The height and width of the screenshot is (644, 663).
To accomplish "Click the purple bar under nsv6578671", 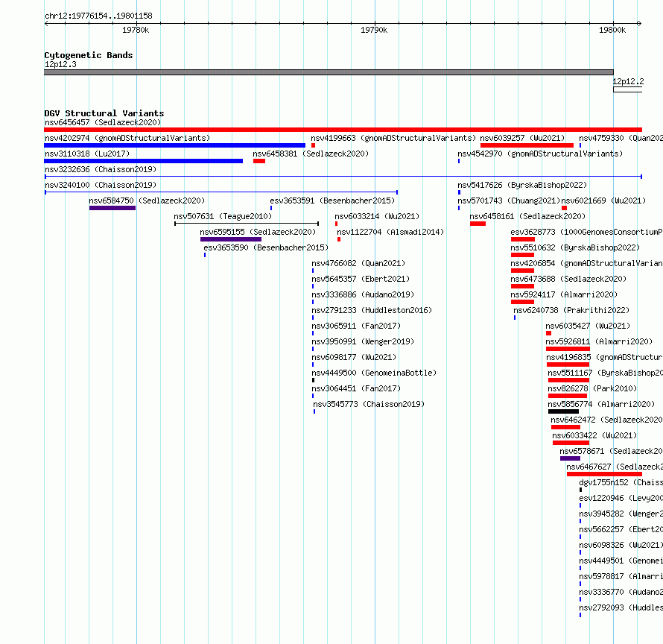I will click(571, 458).
